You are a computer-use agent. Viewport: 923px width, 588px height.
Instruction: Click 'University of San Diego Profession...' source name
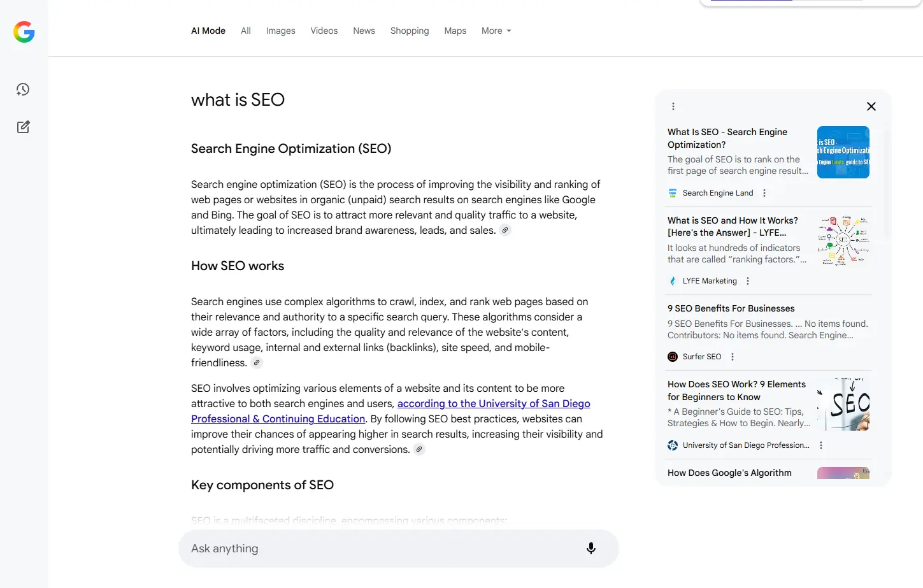[x=746, y=445]
